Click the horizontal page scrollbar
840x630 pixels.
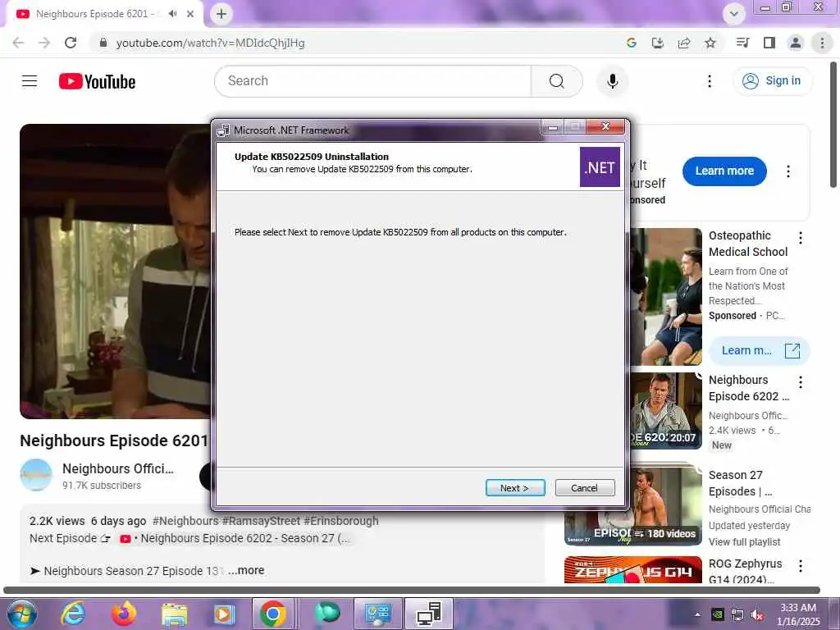pyautogui.click(x=412, y=590)
